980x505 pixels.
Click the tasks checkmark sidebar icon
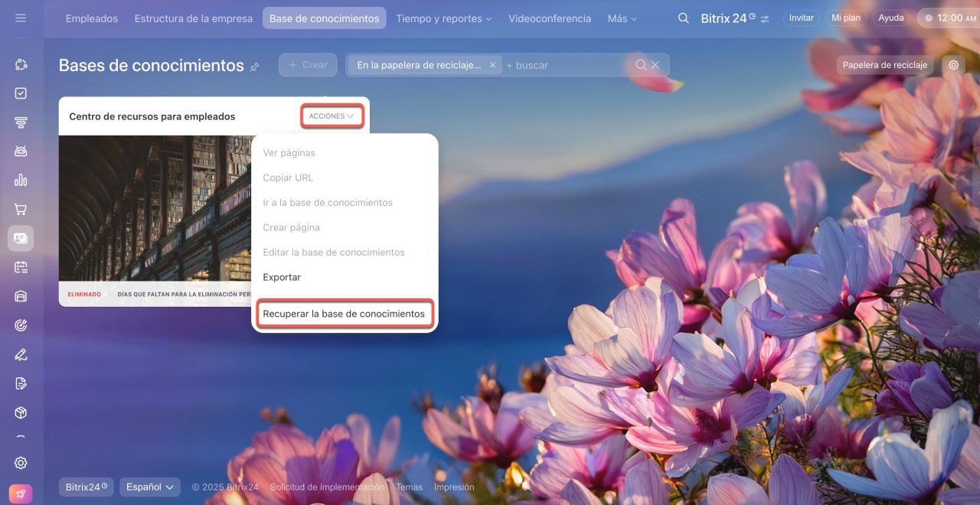21,93
